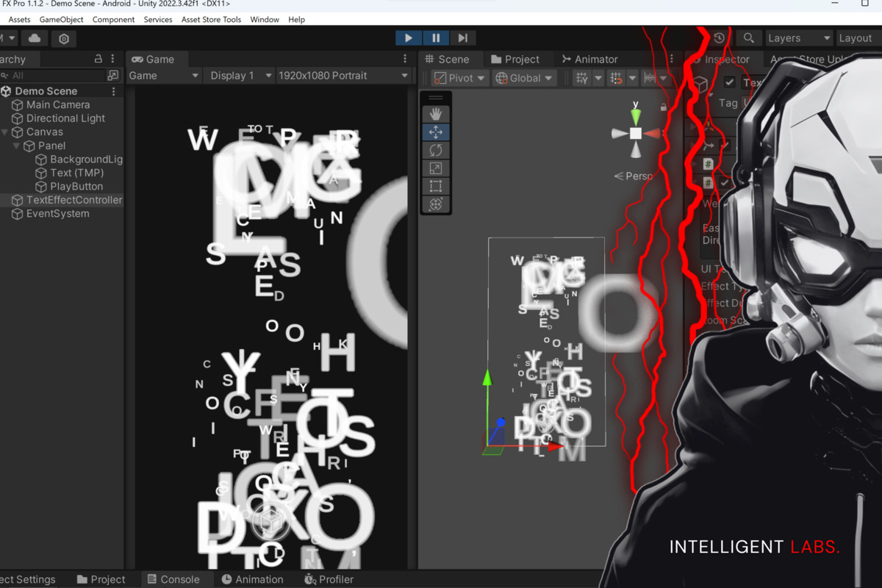Select the Scale tool in Scene toolbar
The image size is (882, 588).
tap(436, 168)
